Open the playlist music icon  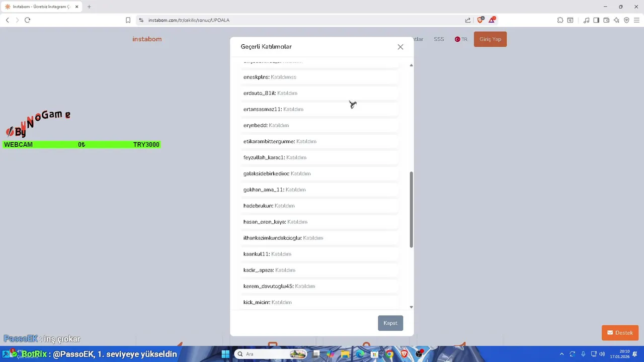[x=586, y=20]
